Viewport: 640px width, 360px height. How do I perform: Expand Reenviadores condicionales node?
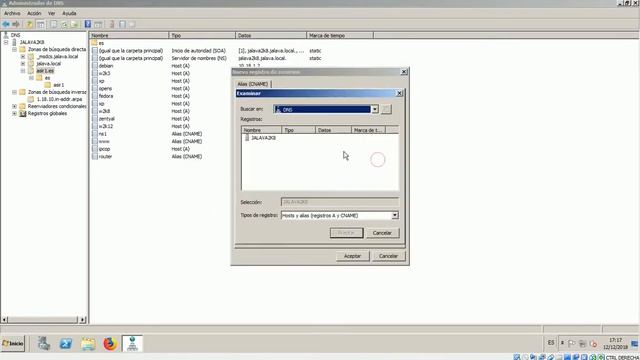tap(14, 106)
